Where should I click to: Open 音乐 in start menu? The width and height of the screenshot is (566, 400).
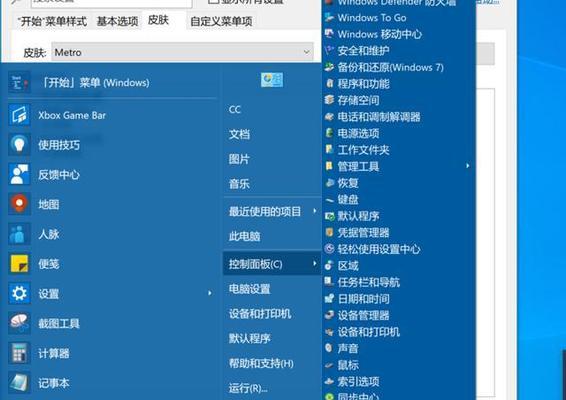tap(239, 184)
